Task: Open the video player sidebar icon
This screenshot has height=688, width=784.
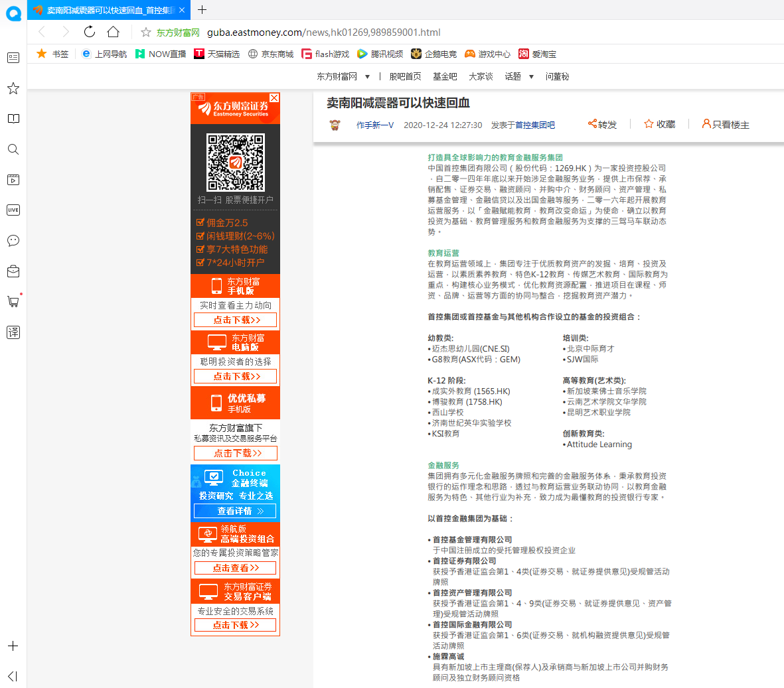Action: point(13,180)
